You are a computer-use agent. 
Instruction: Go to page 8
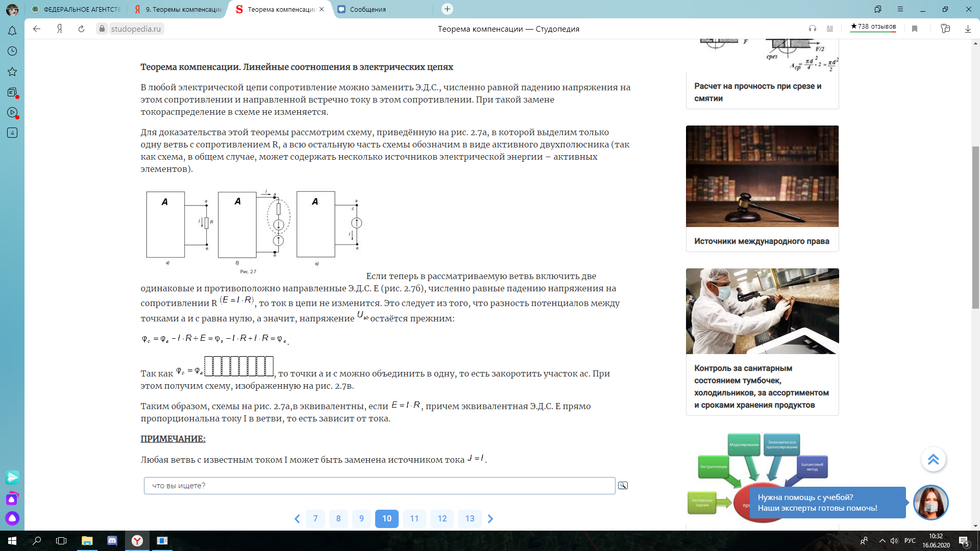(x=338, y=519)
